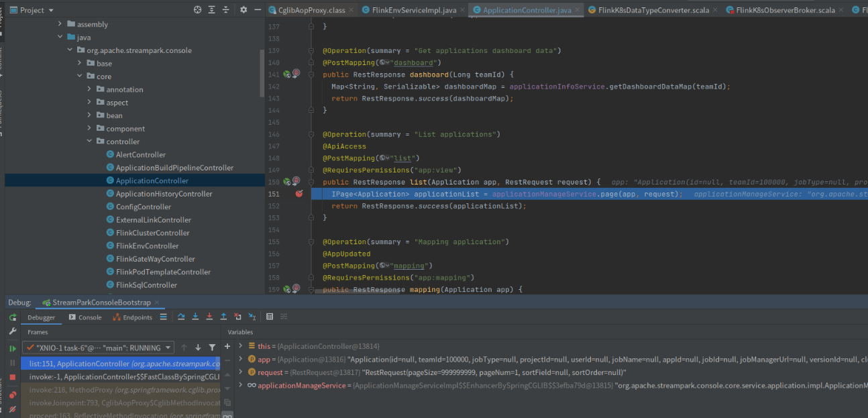The height and width of the screenshot is (418, 868).
Task: Collapse the controller folder in project tree
Action: [90, 142]
